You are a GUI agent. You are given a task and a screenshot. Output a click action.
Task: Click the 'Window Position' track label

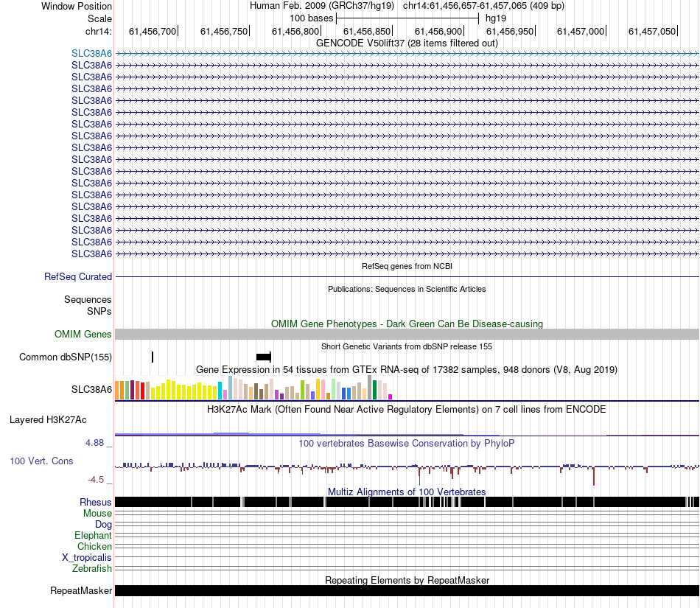click(77, 6)
